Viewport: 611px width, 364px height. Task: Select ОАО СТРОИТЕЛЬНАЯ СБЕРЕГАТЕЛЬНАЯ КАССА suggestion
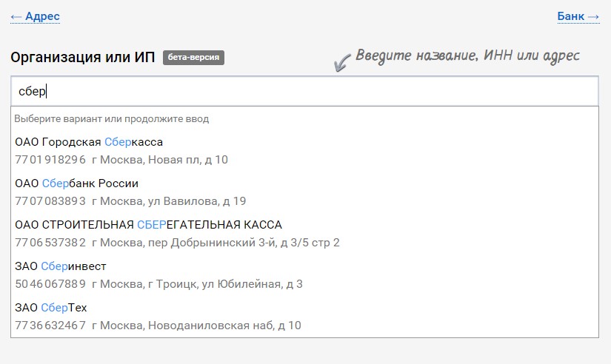coord(304,234)
